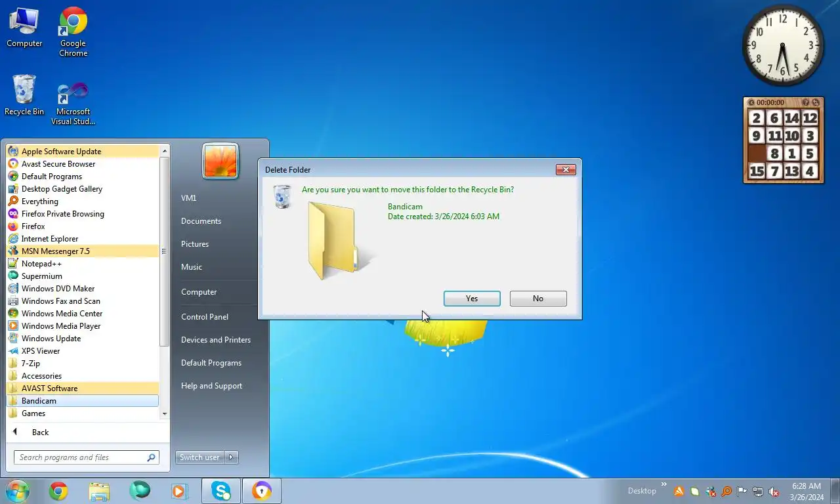Viewport: 840px width, 504px height.
Task: Launch Windows Media Center
Action: [x=83, y=314]
